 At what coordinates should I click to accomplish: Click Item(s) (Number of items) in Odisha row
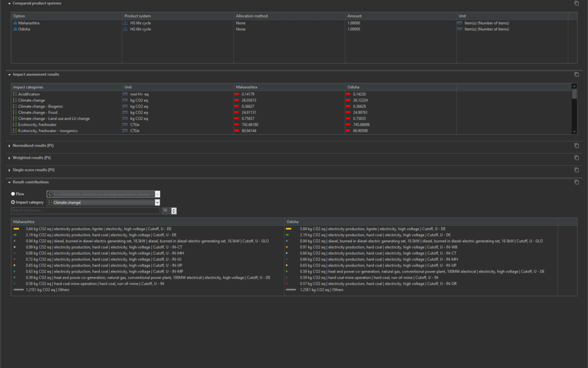coord(486,29)
